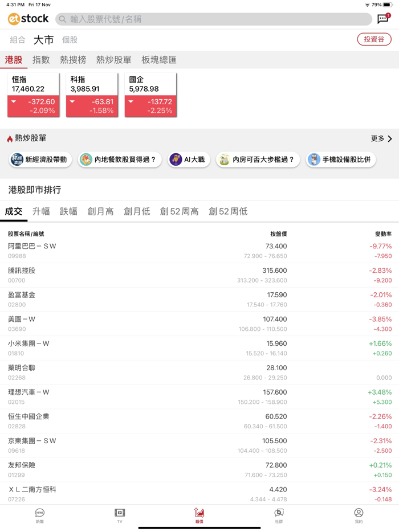Open 恒生中國企業 02828 row
This screenshot has height=532, width=399.
pyautogui.click(x=199, y=421)
